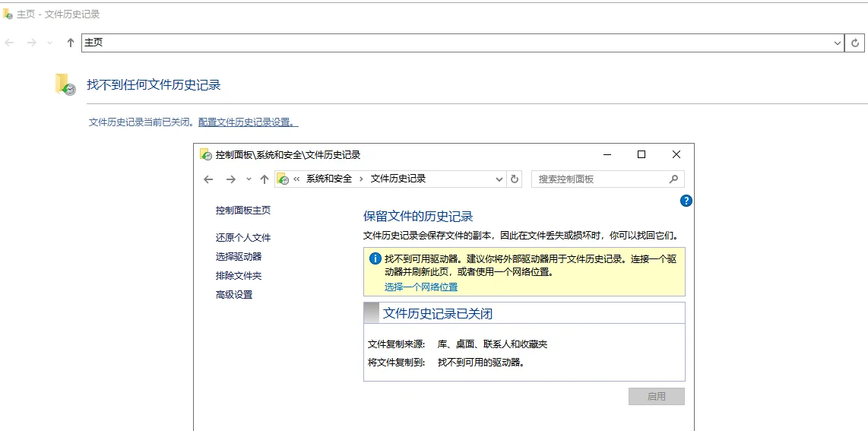
Task: Click 文件复制来源 label
Action: [x=396, y=344]
